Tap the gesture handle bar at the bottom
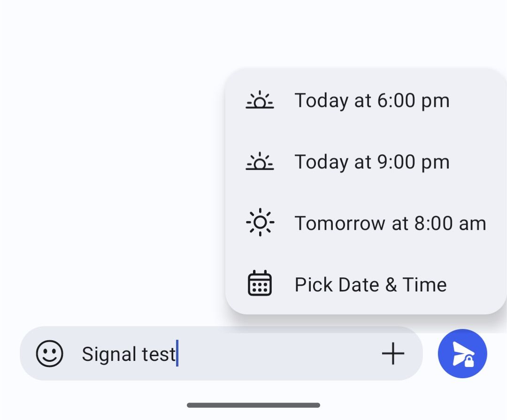This screenshot has height=420, width=507. click(x=253, y=405)
